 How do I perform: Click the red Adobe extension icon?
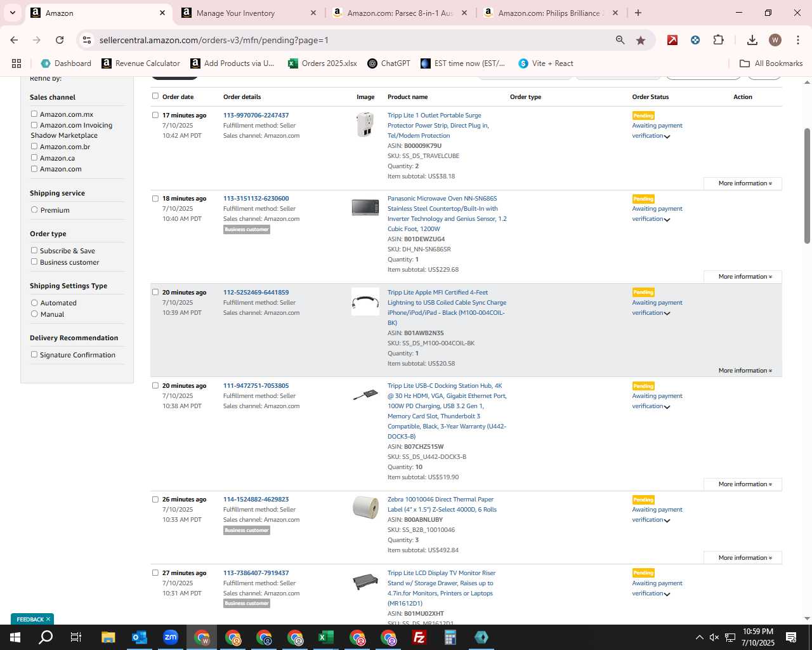(672, 40)
